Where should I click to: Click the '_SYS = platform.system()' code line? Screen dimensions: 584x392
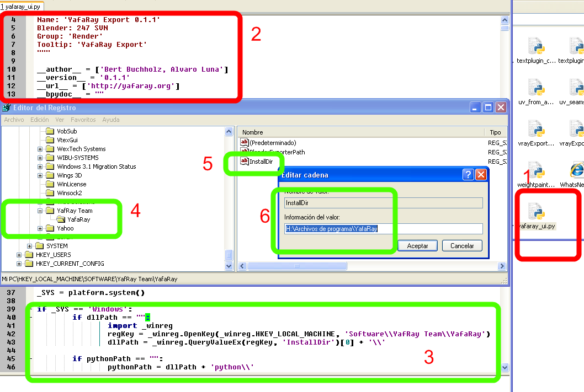[91, 293]
